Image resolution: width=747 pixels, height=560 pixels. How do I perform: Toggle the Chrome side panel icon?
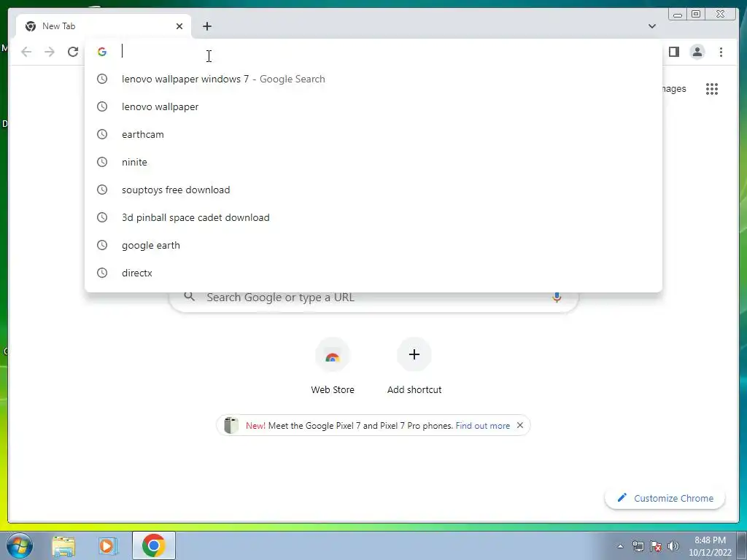point(673,52)
